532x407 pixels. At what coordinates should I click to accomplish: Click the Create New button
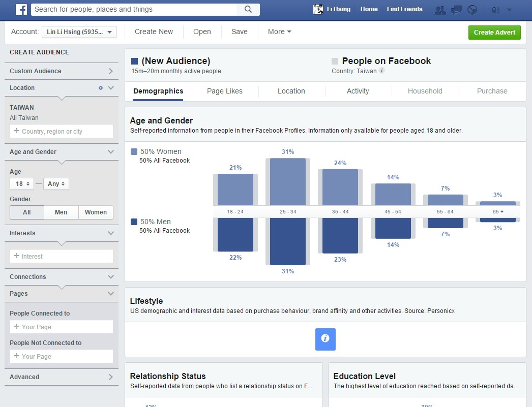(154, 32)
